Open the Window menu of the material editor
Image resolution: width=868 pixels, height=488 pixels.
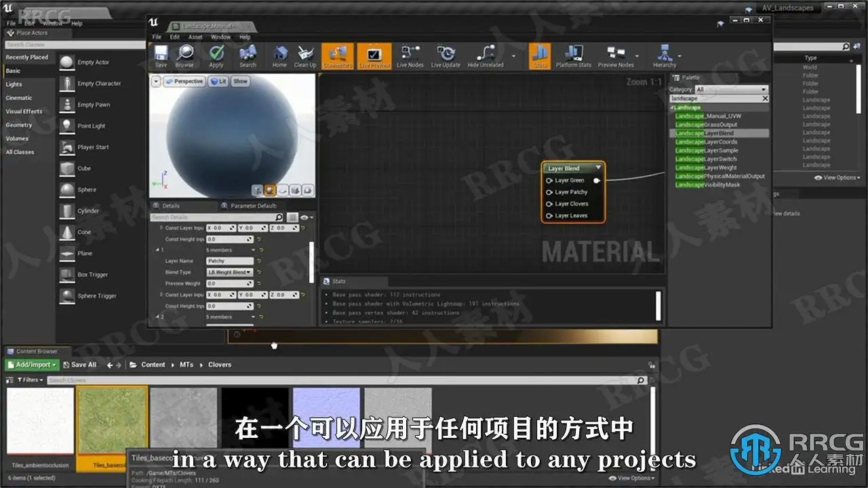220,37
